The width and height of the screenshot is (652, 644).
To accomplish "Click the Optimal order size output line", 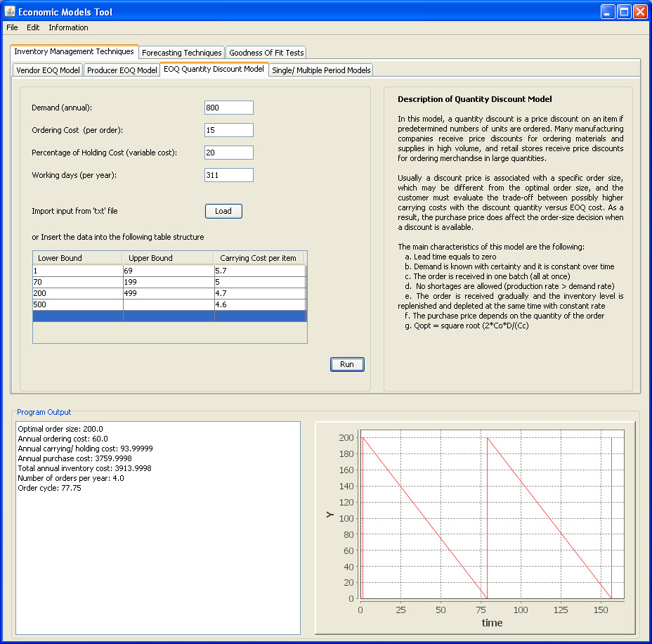I will coord(60,429).
